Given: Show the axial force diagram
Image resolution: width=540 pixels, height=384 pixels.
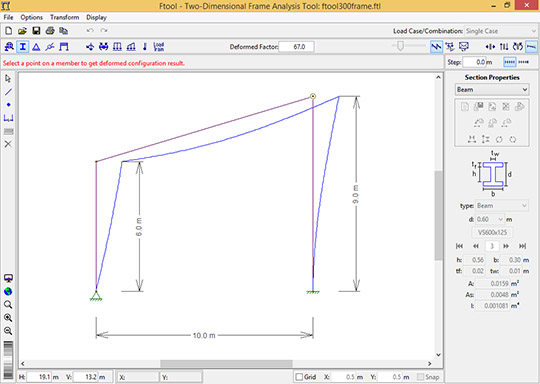Looking at the screenshot, I should tap(490, 46).
